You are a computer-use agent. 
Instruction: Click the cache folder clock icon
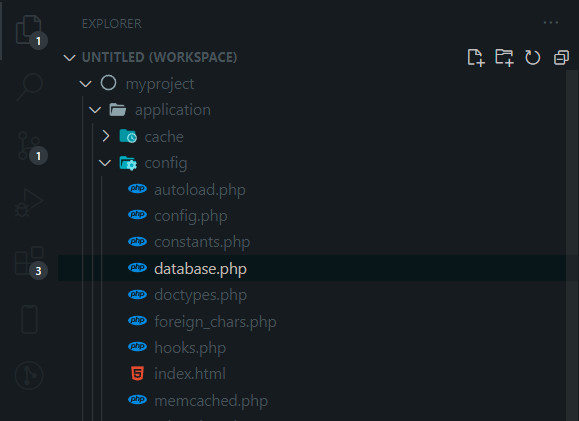coord(128,136)
